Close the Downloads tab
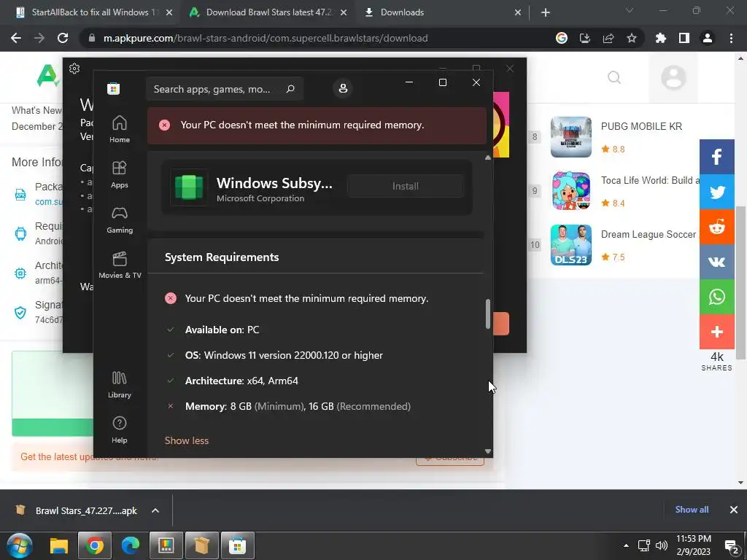This screenshot has width=747, height=560. (x=518, y=12)
